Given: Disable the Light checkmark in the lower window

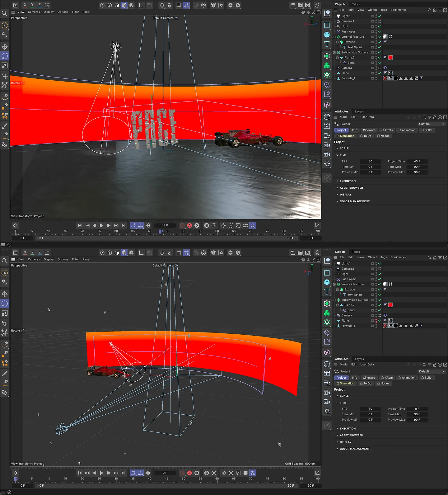Looking at the screenshot, I should click(380, 274).
